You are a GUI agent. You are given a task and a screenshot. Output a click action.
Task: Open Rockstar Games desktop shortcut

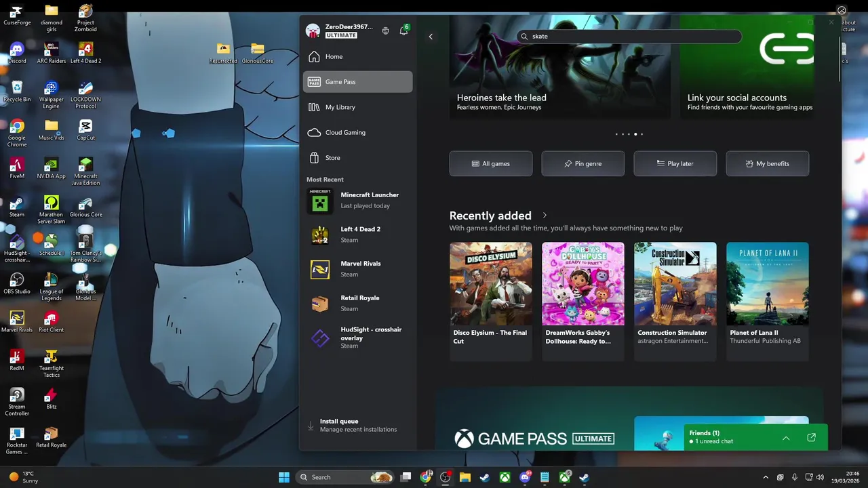pyautogui.click(x=17, y=441)
